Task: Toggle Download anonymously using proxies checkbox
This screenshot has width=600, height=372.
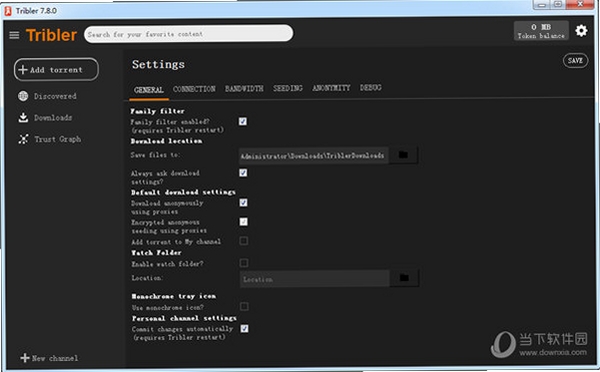Action: click(243, 202)
